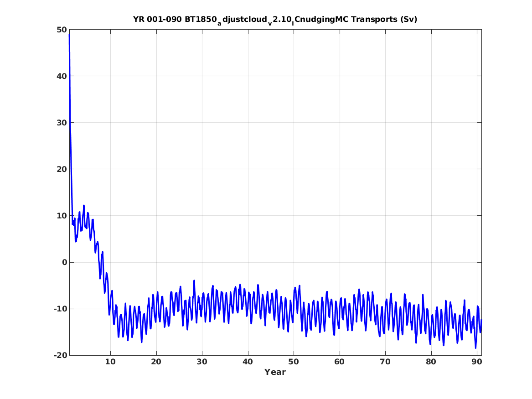Viewport: 532px width, 399px height.
Task: Click the 'Year' x-axis label
Action: pos(275,372)
